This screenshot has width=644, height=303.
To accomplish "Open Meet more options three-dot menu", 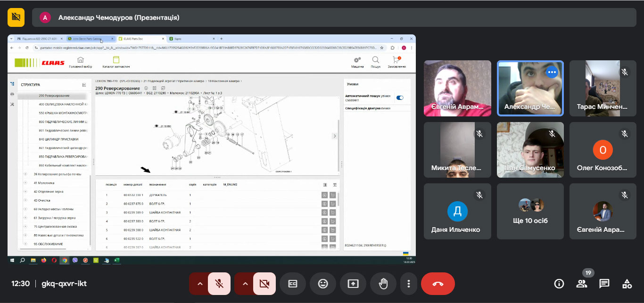I will coord(408,284).
